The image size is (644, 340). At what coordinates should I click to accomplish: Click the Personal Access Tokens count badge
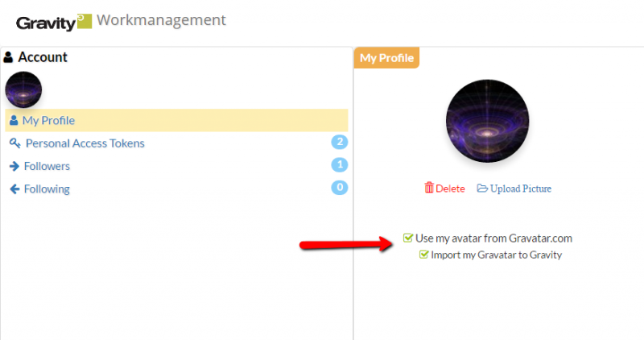(x=339, y=143)
